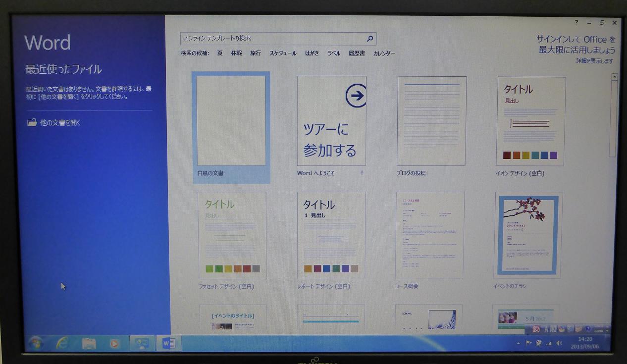Show hidden system tray icons arrow
627x364 pixels.
click(x=519, y=343)
